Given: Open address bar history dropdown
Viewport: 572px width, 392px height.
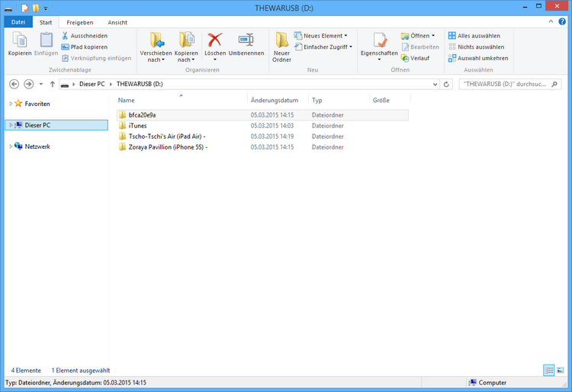Looking at the screenshot, I should [435, 84].
